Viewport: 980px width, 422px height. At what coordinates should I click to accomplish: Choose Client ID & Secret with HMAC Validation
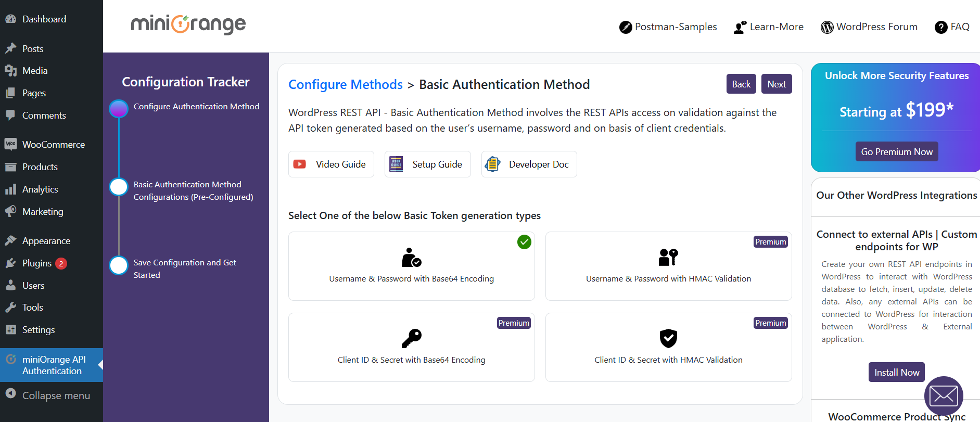(x=668, y=347)
